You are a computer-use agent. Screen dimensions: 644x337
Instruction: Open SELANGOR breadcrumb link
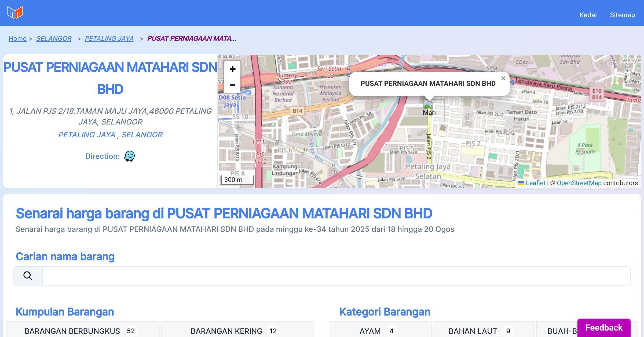pos(54,39)
